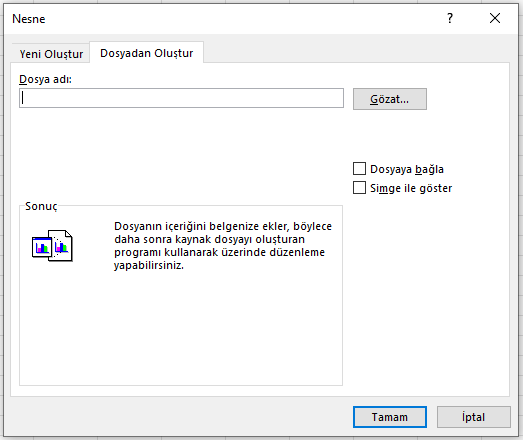The height and width of the screenshot is (440, 523).
Task: Click the Nesne title bar text
Action: 29,19
